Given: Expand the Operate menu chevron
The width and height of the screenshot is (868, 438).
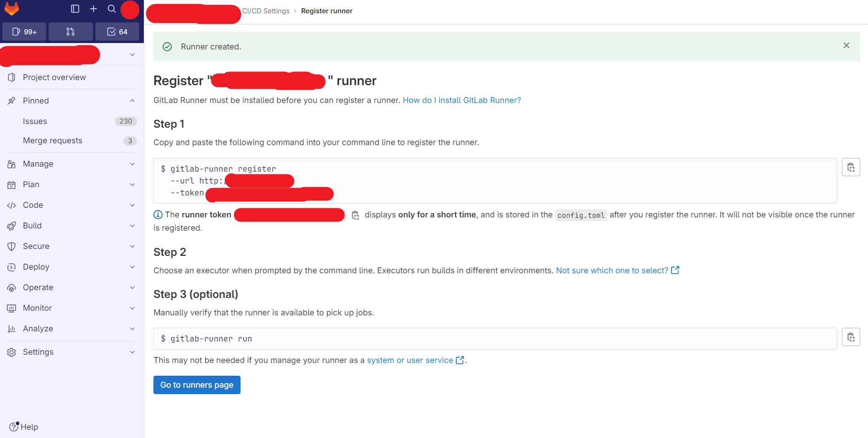Looking at the screenshot, I should [x=132, y=287].
